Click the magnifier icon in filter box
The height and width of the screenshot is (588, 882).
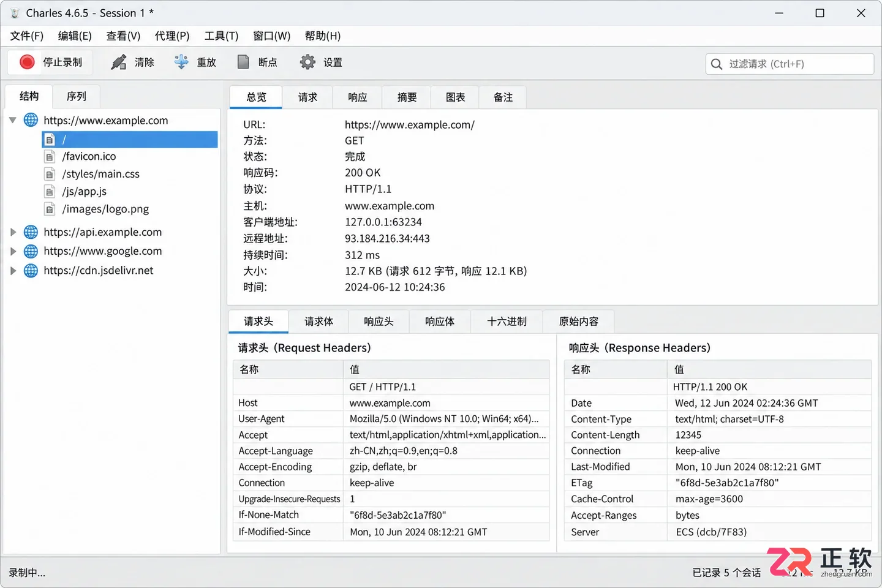(717, 64)
